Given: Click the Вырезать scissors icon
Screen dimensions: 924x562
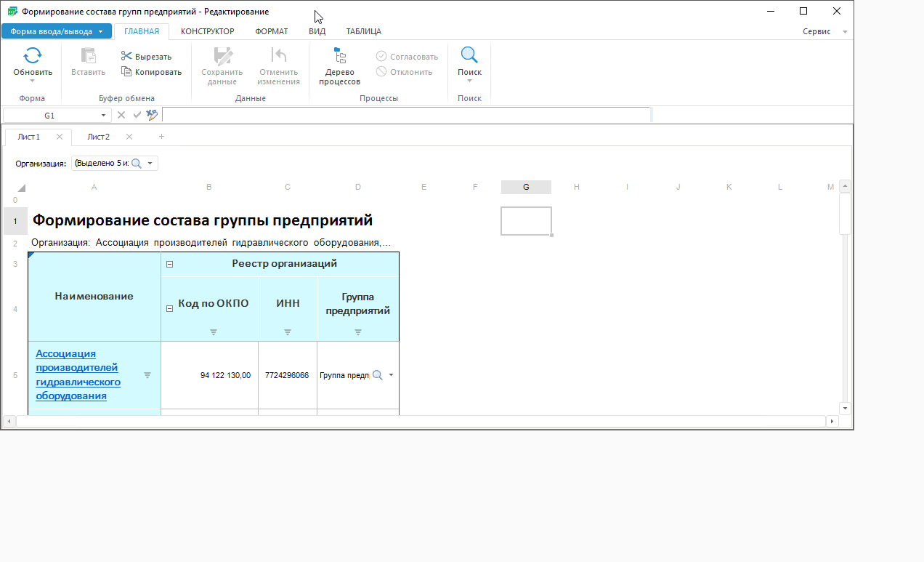Looking at the screenshot, I should click(126, 56).
